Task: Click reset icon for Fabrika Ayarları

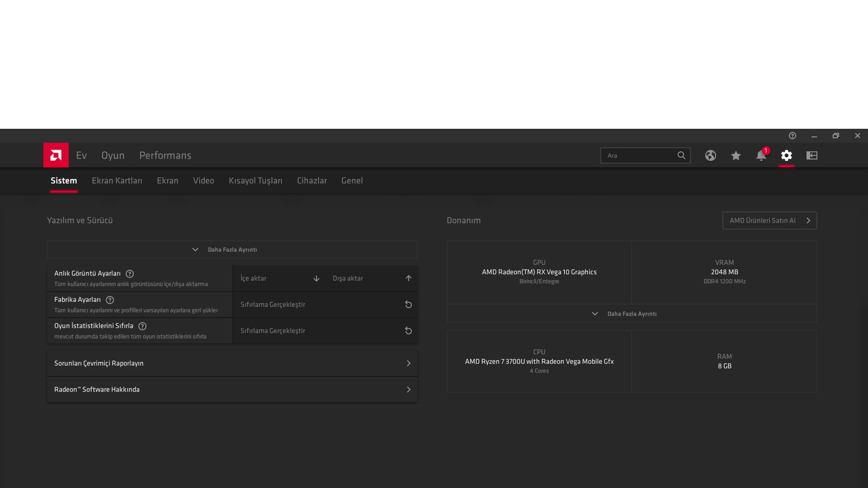Action: click(408, 305)
